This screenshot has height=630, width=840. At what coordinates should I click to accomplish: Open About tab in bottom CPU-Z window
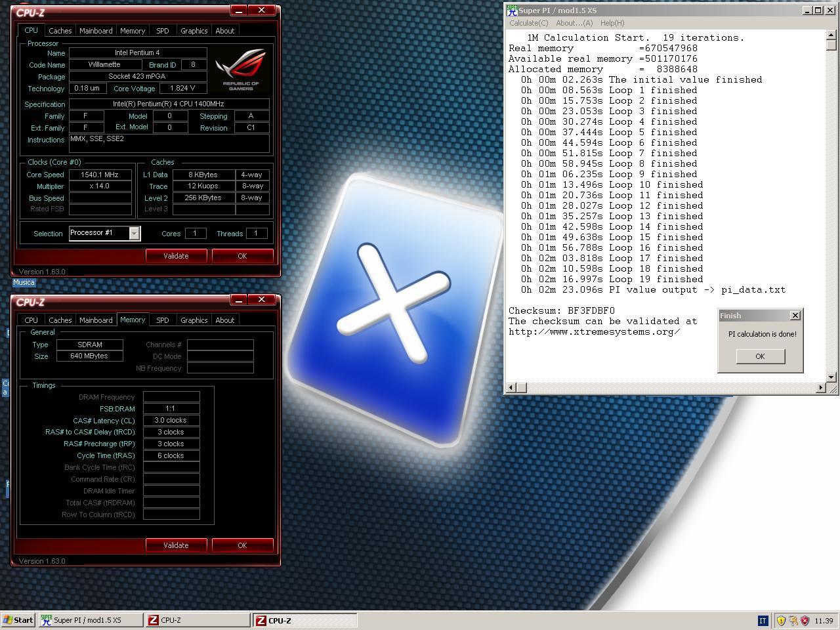225,320
